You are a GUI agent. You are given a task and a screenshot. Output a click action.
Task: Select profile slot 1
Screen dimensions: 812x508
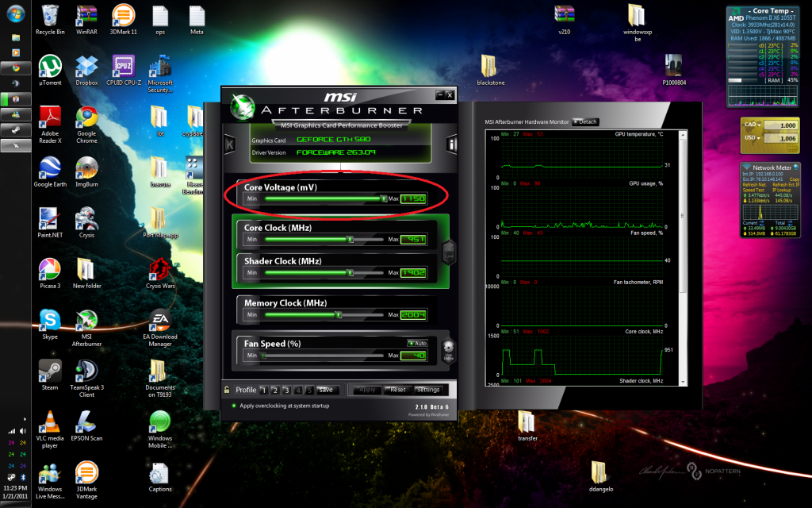tap(263, 390)
